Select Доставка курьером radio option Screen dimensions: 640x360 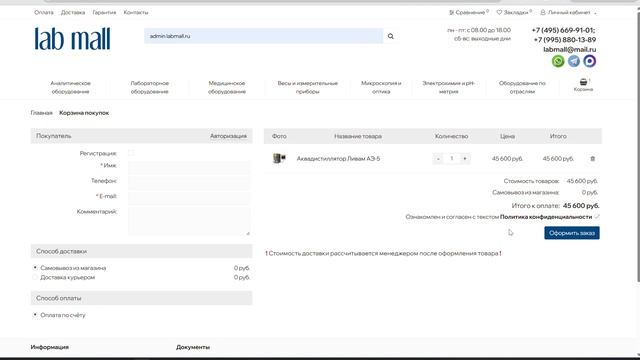(35, 277)
